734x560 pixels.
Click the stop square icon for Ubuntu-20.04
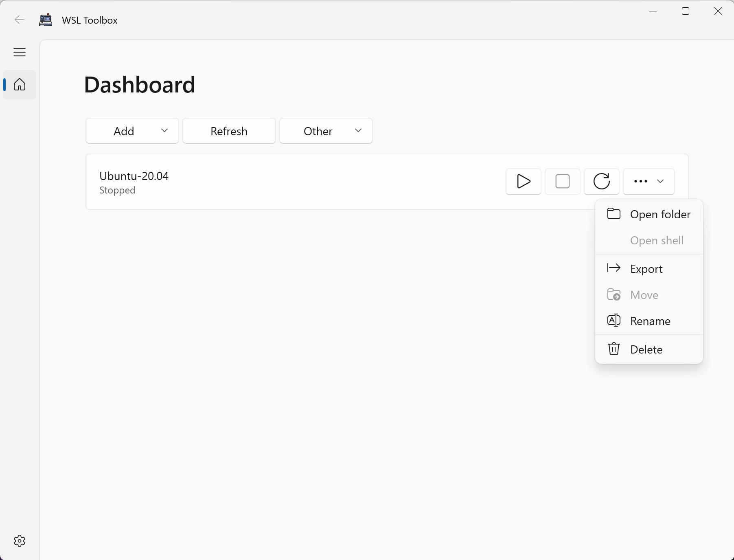click(x=562, y=182)
